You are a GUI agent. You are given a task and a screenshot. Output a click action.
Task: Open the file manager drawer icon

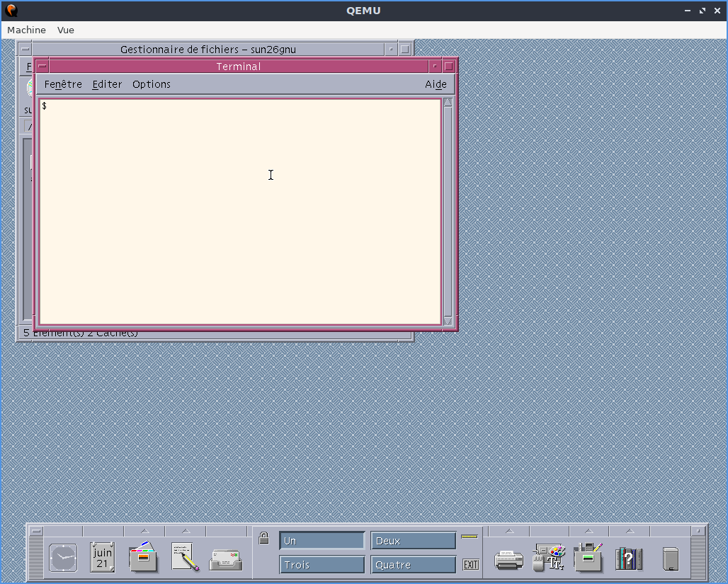point(144,556)
